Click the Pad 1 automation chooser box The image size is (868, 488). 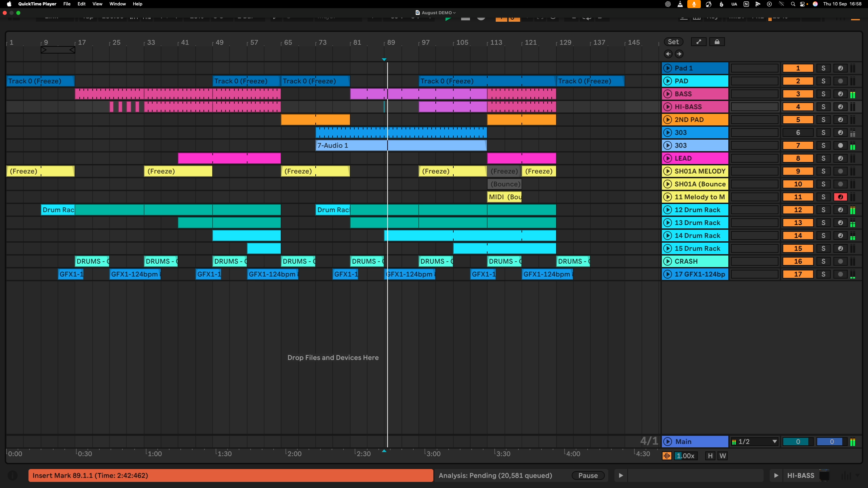point(754,68)
